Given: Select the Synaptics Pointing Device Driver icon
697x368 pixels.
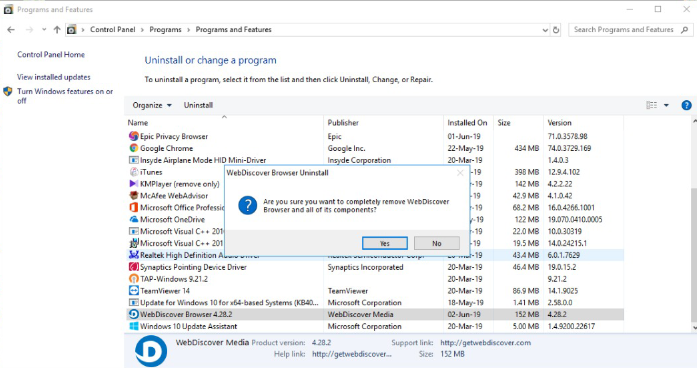Looking at the screenshot, I should (x=134, y=267).
